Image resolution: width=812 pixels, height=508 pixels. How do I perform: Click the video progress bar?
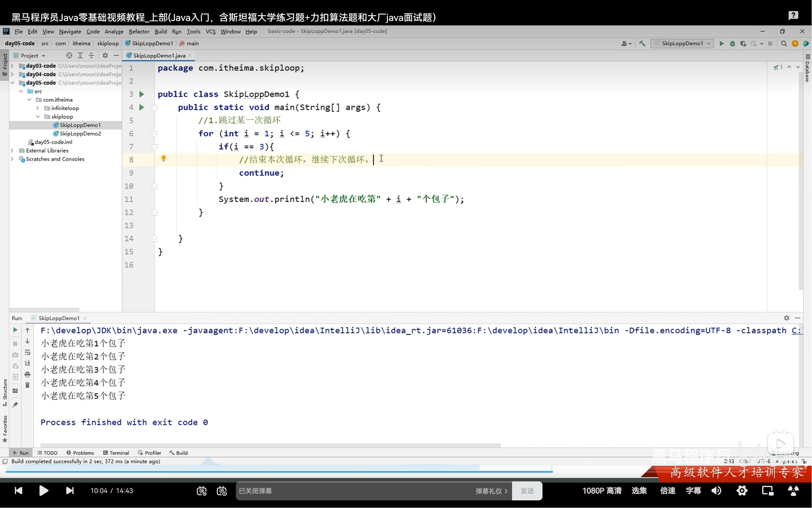[336, 472]
